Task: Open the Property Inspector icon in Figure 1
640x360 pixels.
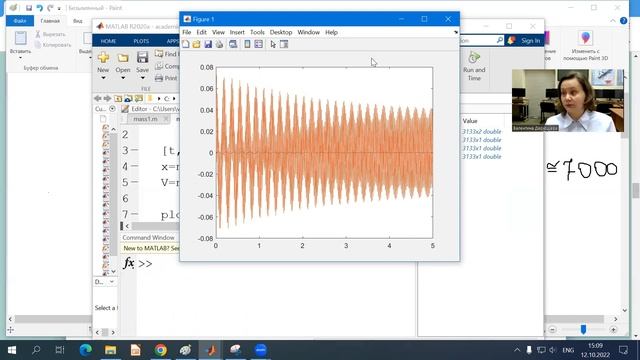Action: click(x=284, y=44)
